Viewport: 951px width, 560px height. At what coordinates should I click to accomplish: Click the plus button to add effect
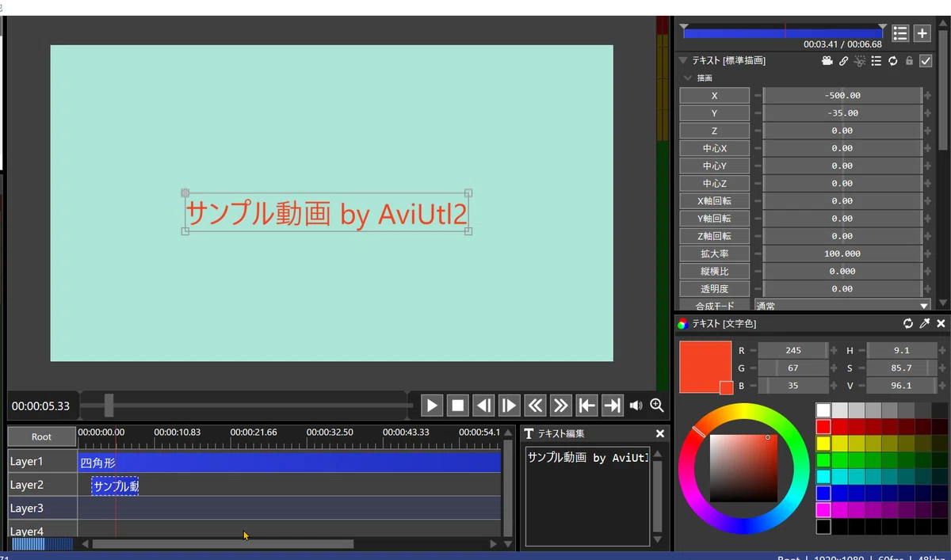[922, 33]
